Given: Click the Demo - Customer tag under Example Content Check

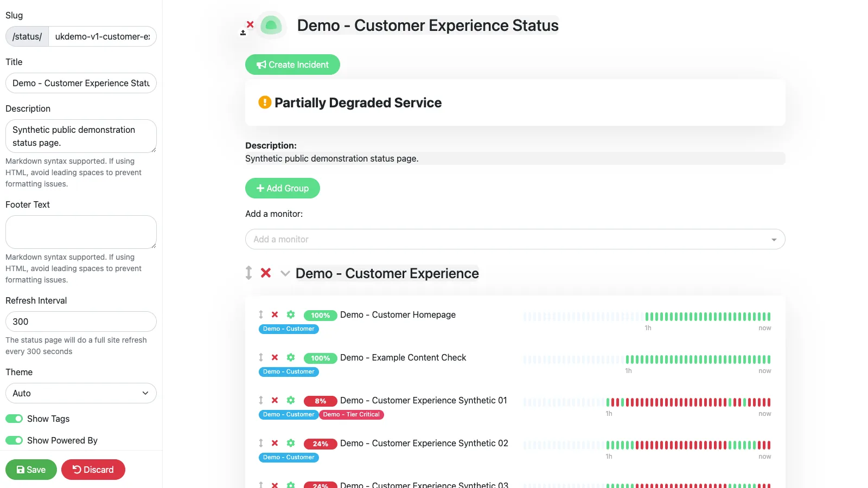Looking at the screenshot, I should (289, 371).
